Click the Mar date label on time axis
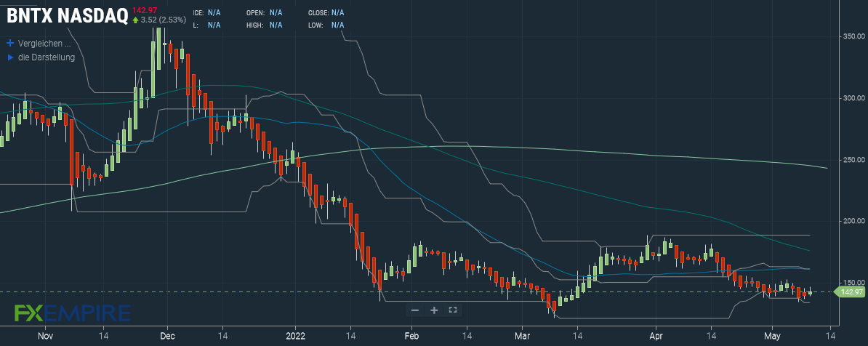 522,336
